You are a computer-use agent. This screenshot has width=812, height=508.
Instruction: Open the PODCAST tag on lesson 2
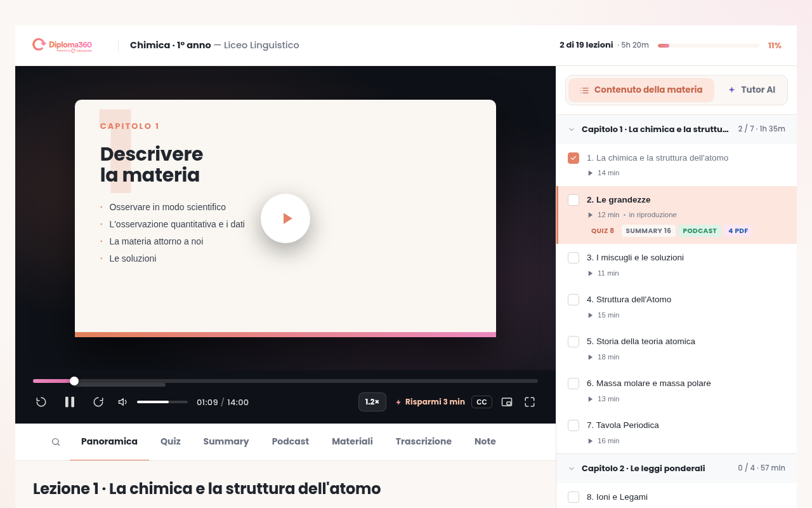coord(700,231)
